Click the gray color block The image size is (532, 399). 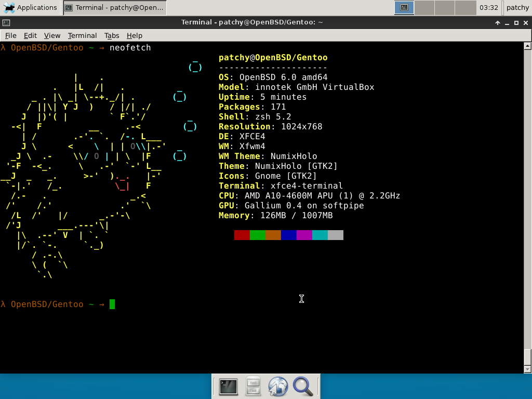336,235
